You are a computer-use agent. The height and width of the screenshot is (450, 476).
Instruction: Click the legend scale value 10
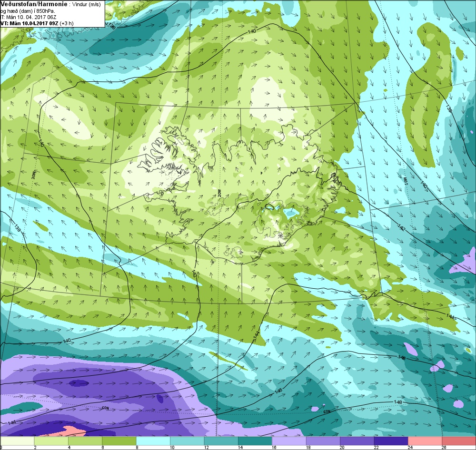pos(172,447)
